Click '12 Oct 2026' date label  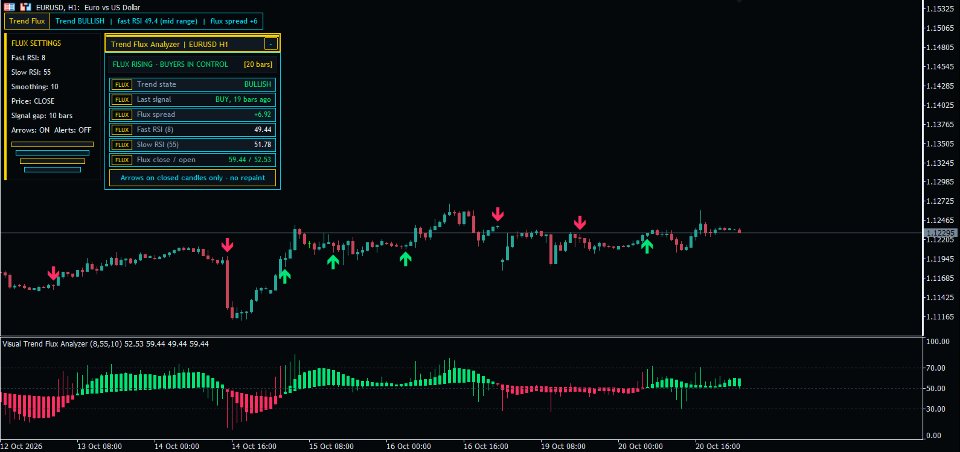tap(20, 446)
